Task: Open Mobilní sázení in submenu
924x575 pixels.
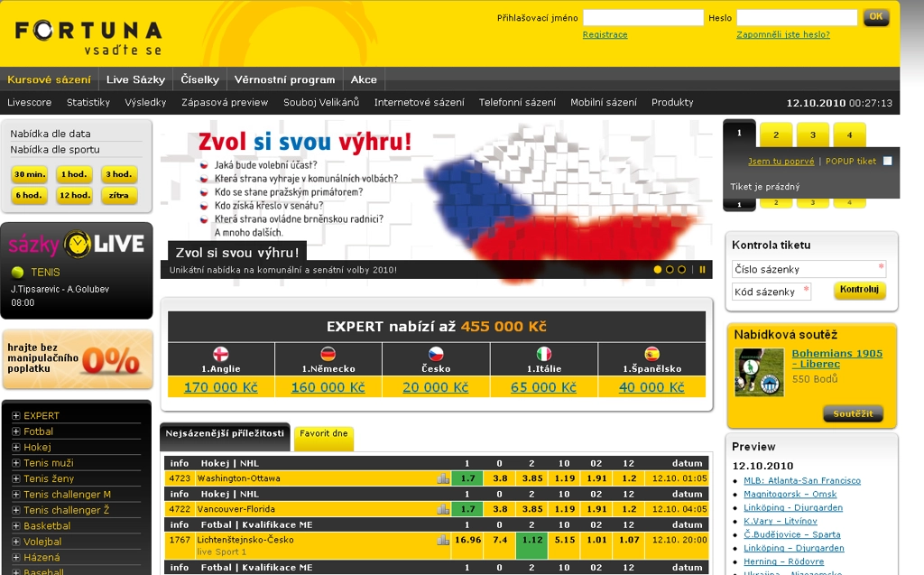Action: 604,102
